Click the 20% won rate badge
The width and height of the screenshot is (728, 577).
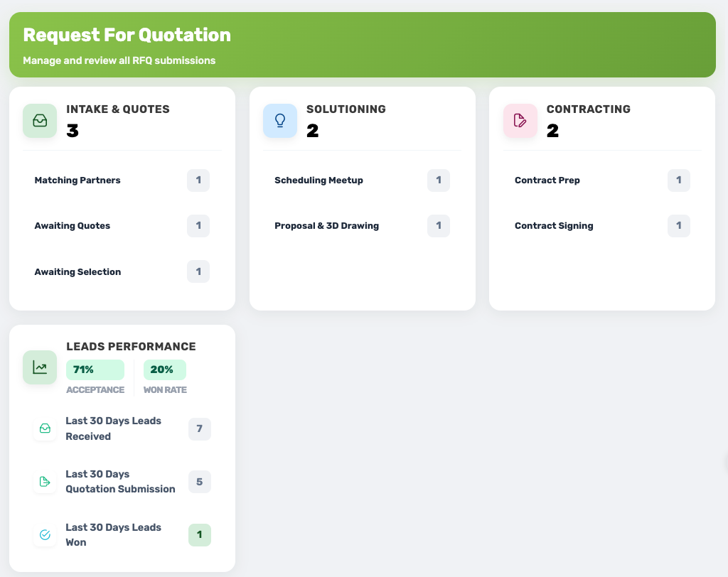[164, 370]
